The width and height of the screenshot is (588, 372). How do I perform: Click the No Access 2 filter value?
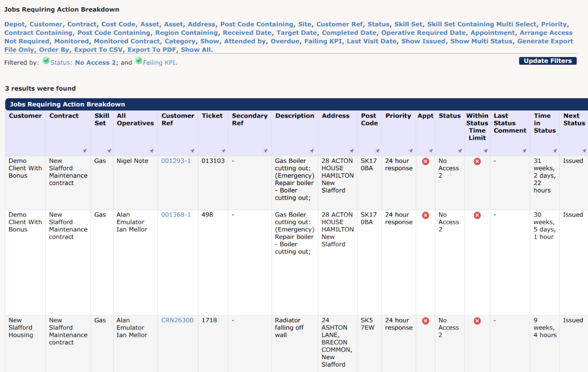95,63
